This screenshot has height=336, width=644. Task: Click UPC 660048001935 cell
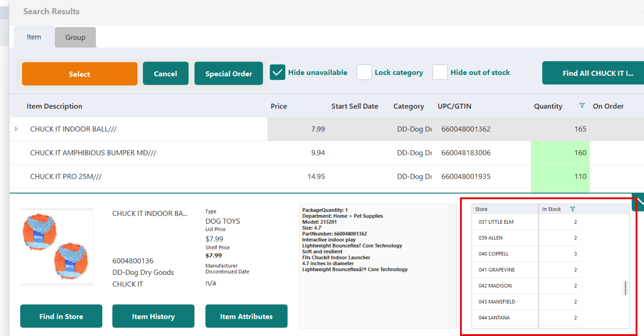pos(466,176)
